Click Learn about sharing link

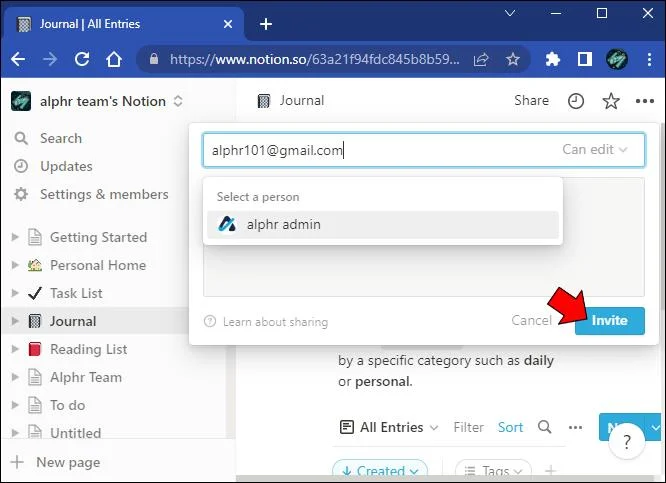[266, 322]
